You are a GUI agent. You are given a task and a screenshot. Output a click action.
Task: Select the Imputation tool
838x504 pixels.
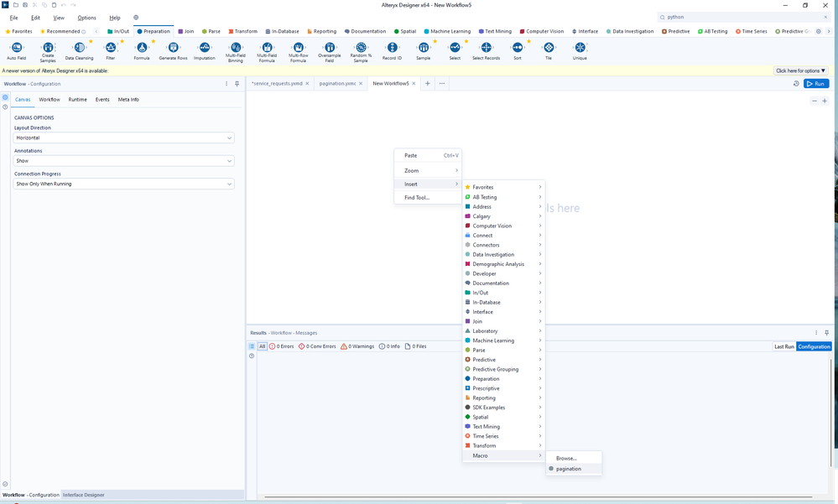point(204,51)
